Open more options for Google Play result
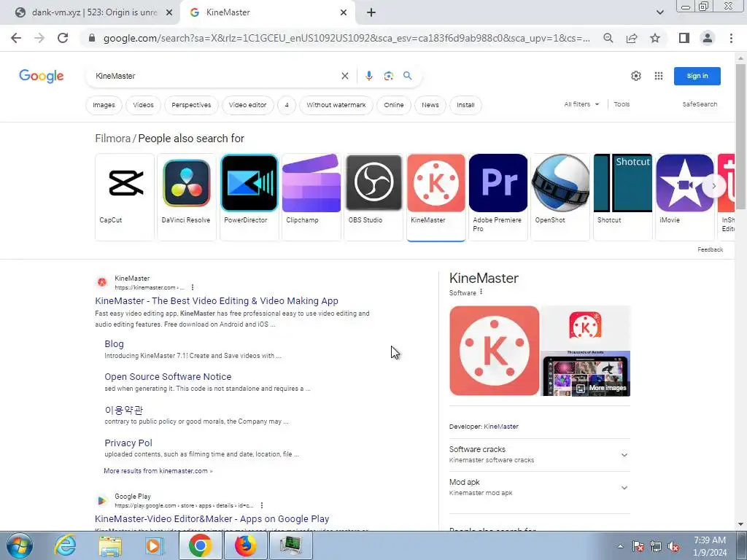 point(262,505)
